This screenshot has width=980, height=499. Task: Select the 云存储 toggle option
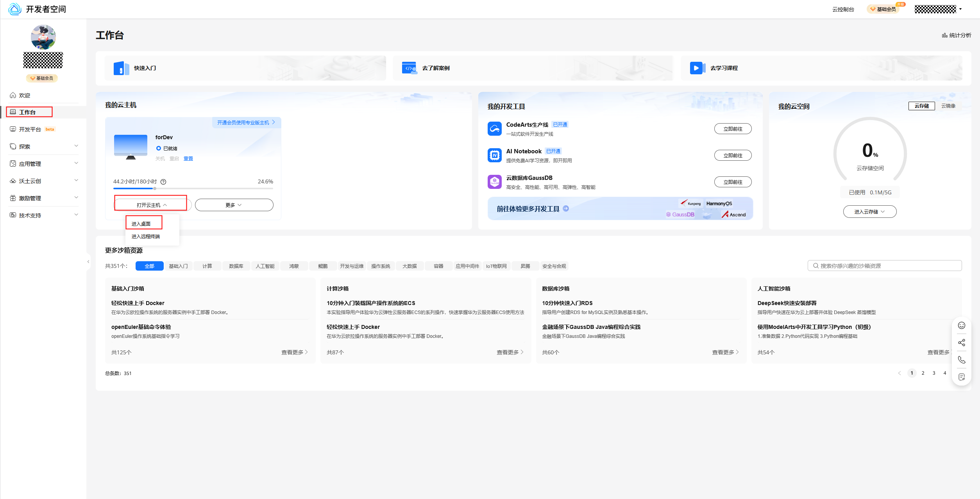click(921, 106)
